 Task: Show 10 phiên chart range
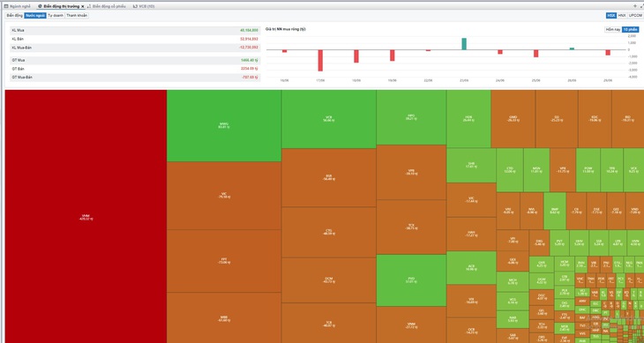coord(631,30)
